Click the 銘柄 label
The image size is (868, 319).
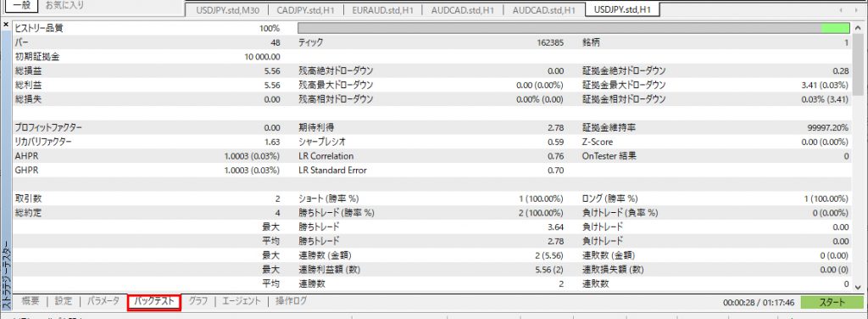click(x=591, y=42)
